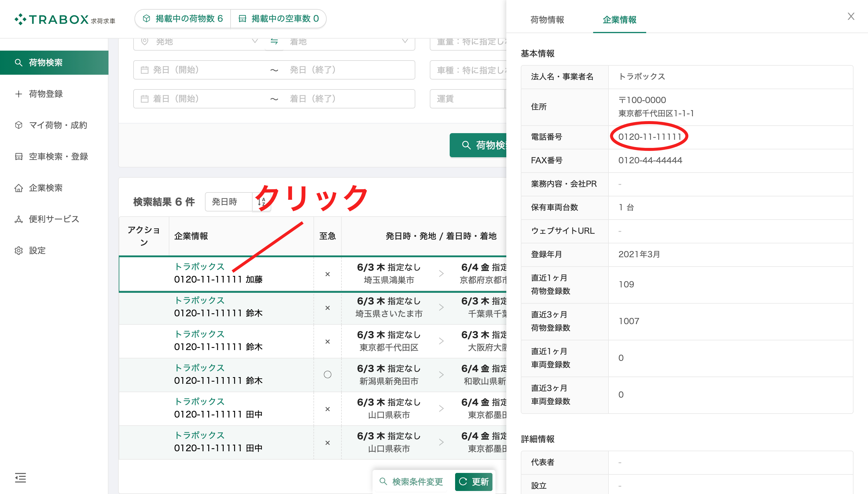Open 荷物検索 in the sidebar

54,62
